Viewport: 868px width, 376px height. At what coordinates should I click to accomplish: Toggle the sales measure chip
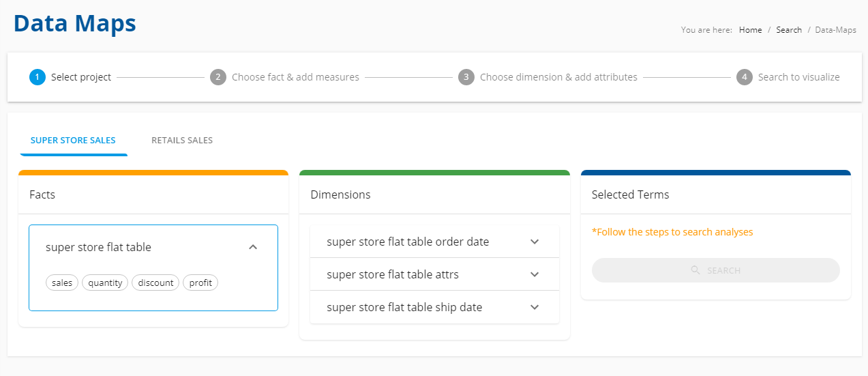coord(62,283)
